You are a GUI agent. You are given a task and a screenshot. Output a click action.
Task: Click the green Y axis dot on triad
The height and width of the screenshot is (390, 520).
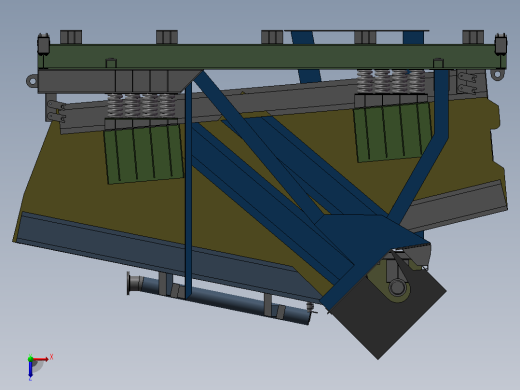click(x=30, y=359)
